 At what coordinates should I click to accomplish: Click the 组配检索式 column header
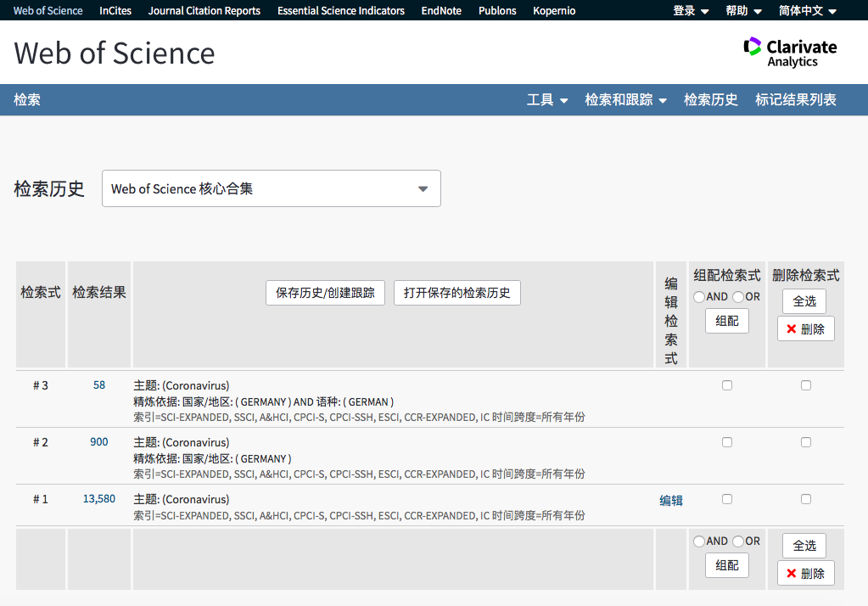727,275
